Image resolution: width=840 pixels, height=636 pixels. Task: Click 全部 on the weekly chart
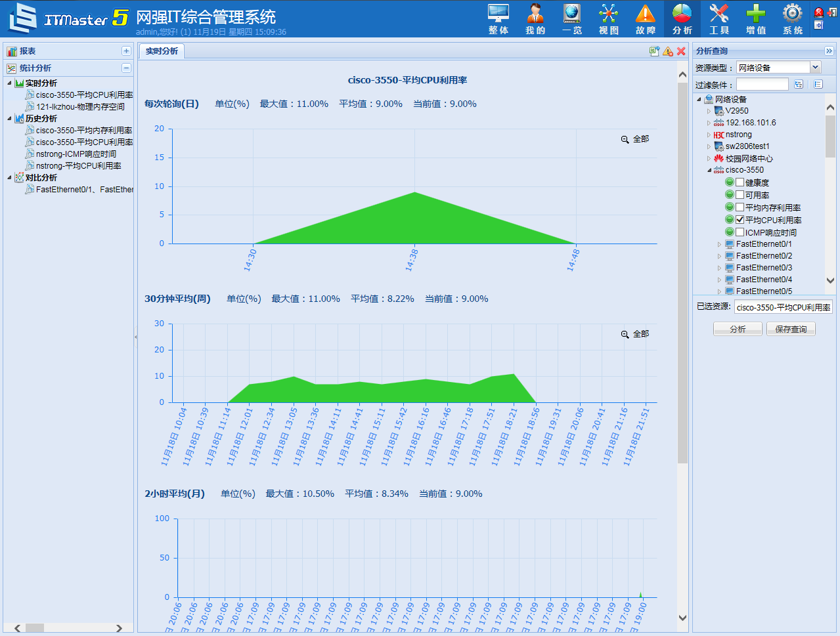(x=641, y=334)
